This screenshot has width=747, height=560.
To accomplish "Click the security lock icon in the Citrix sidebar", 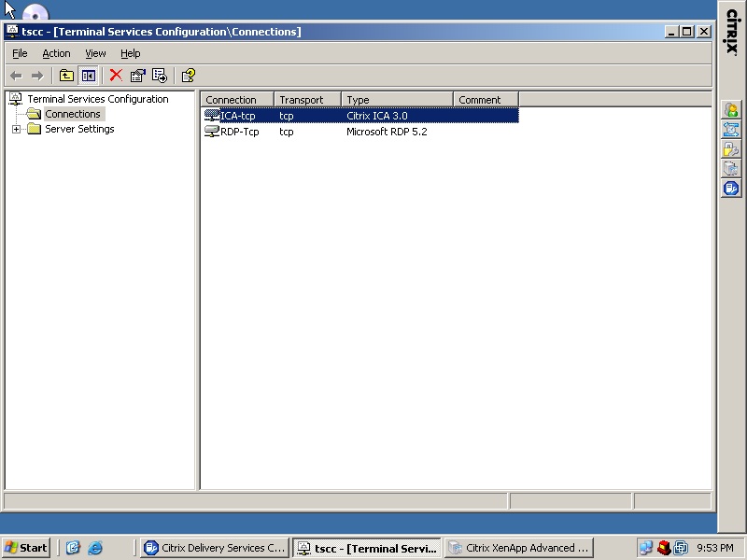I will point(731,148).
